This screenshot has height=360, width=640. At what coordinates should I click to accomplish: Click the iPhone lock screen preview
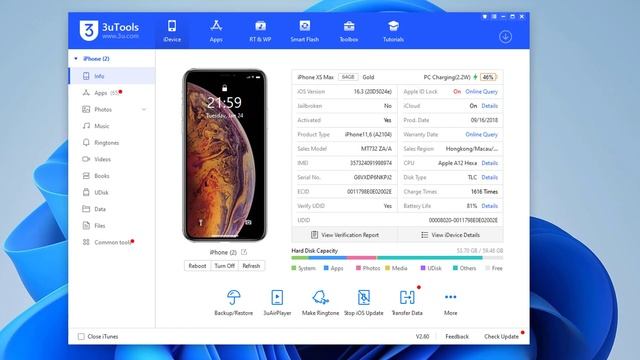224,155
